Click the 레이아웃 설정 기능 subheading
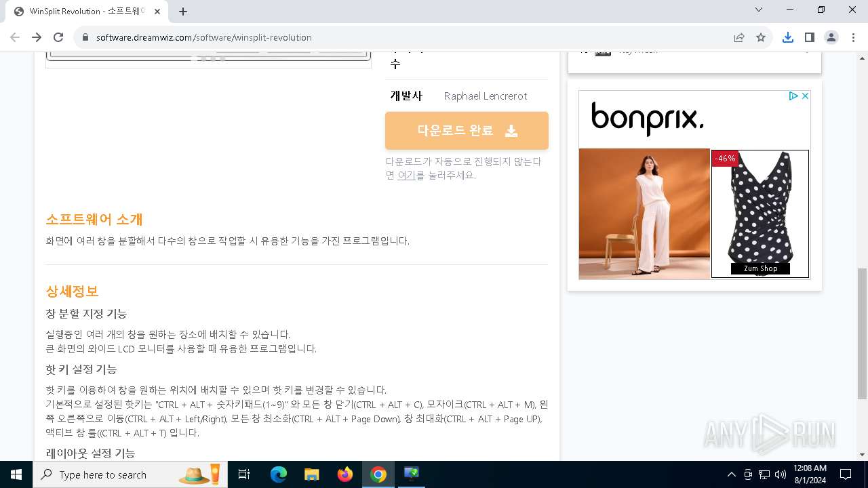 90,453
